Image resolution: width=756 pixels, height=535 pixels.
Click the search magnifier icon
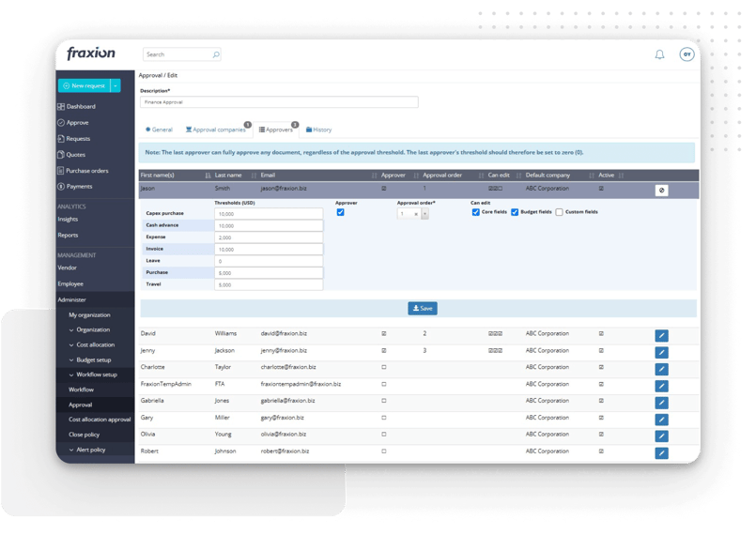click(216, 54)
